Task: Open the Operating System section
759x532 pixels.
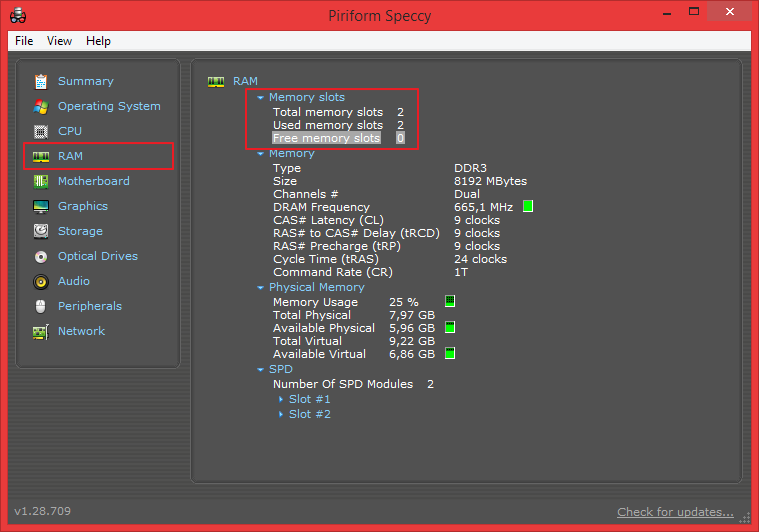Action: coord(109,106)
